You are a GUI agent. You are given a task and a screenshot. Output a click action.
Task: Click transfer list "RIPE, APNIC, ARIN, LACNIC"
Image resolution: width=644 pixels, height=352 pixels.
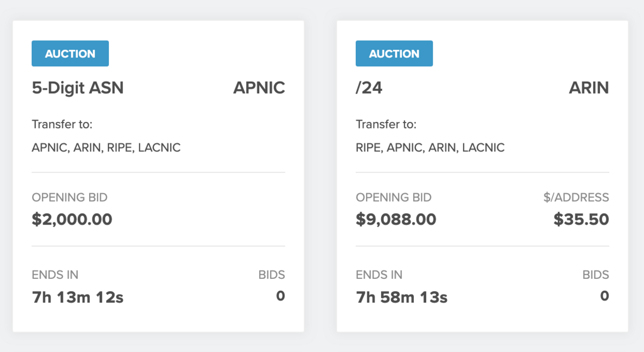[x=430, y=147]
